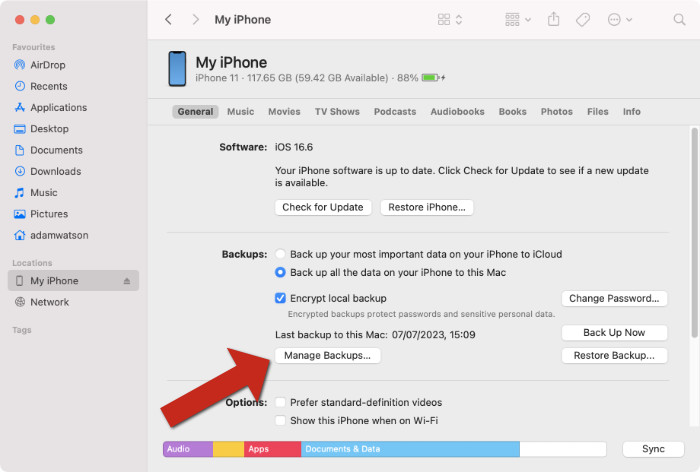Open the More actions ellipsis menu
The width and height of the screenshot is (700, 472).
pyautogui.click(x=620, y=20)
